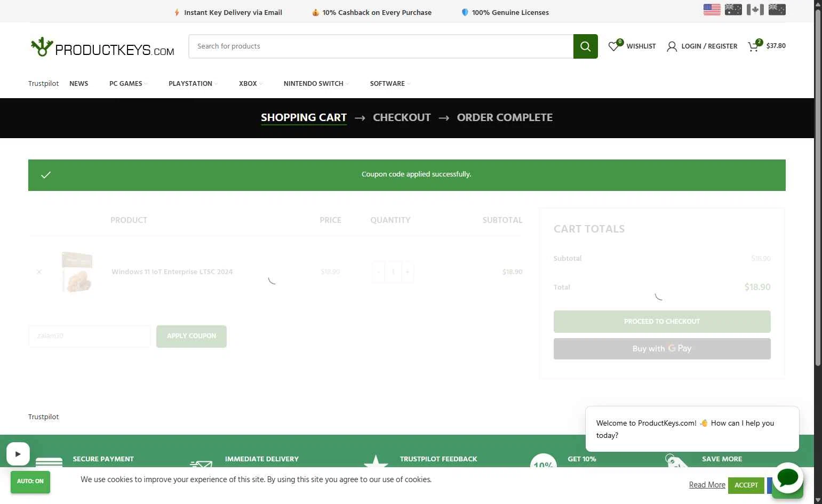This screenshot has width=822, height=504.
Task: Click the chat welcome message bubble
Action: (692, 429)
